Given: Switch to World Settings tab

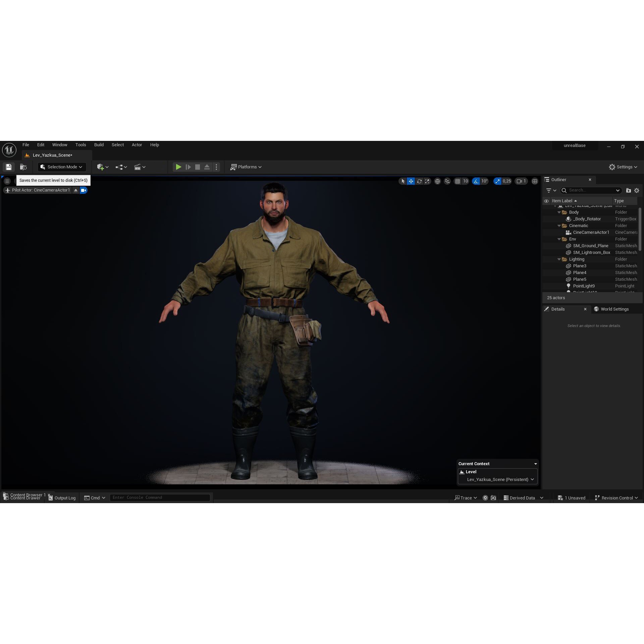Looking at the screenshot, I should click(611, 309).
